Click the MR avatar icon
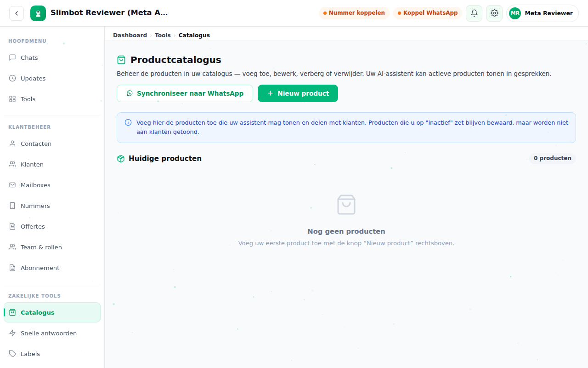Image resolution: width=588 pixels, height=368 pixels. [515, 13]
